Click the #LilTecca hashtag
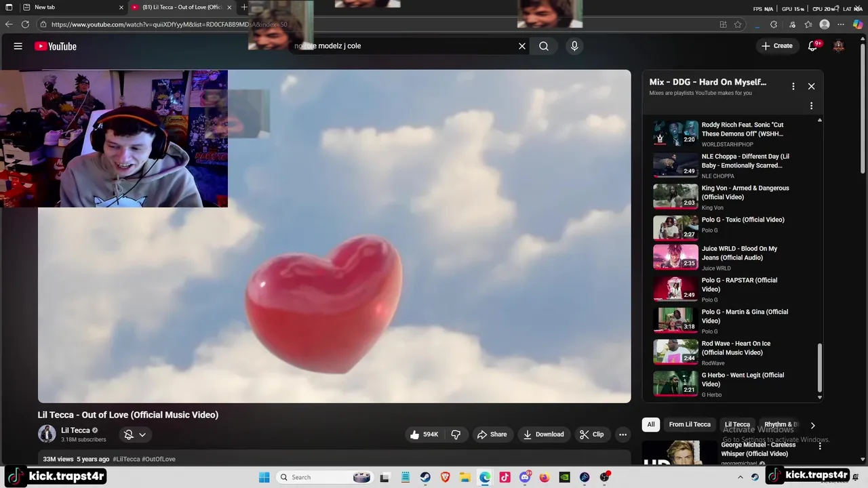 [x=126, y=459]
